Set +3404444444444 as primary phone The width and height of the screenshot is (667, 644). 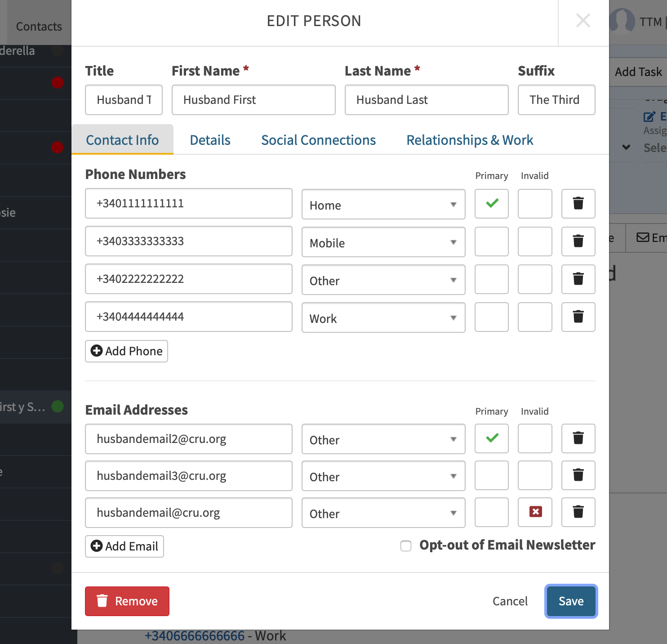pyautogui.click(x=492, y=317)
